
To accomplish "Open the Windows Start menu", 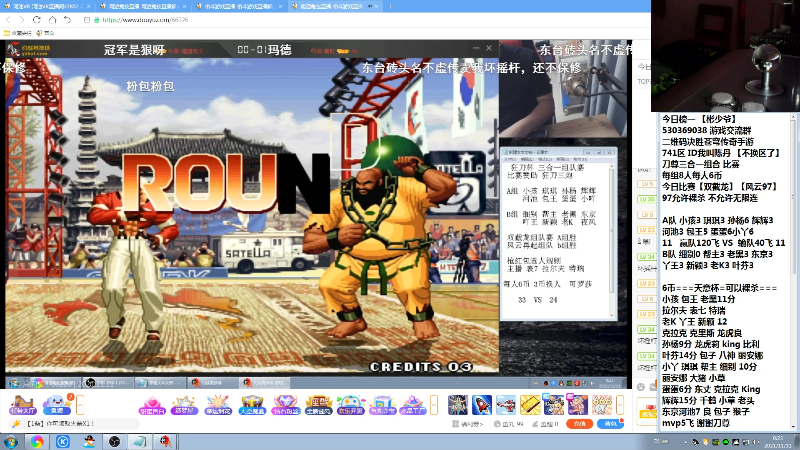I will click(11, 441).
